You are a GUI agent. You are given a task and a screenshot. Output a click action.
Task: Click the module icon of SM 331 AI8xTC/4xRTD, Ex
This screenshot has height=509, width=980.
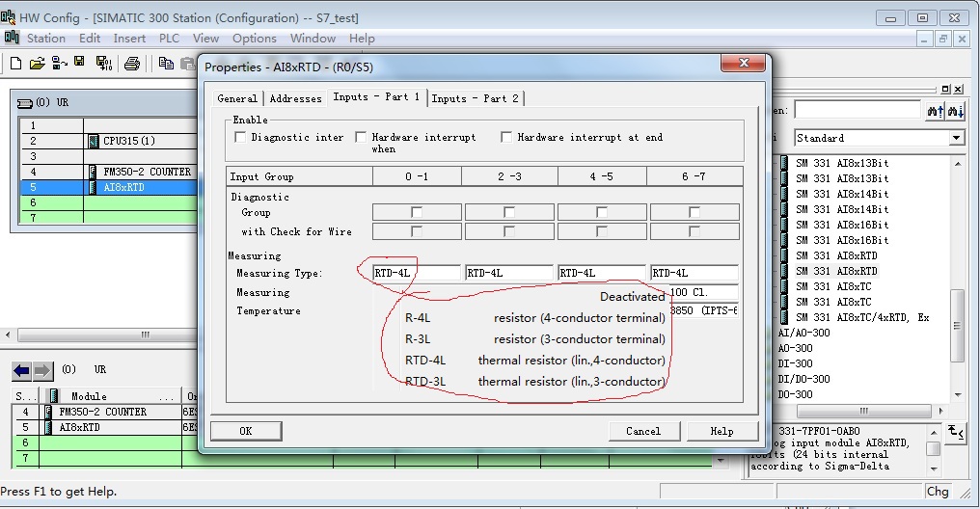tap(784, 317)
